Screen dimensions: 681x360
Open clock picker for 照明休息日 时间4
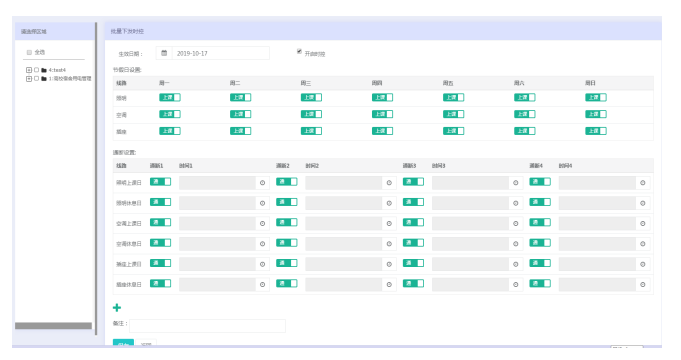click(x=643, y=203)
